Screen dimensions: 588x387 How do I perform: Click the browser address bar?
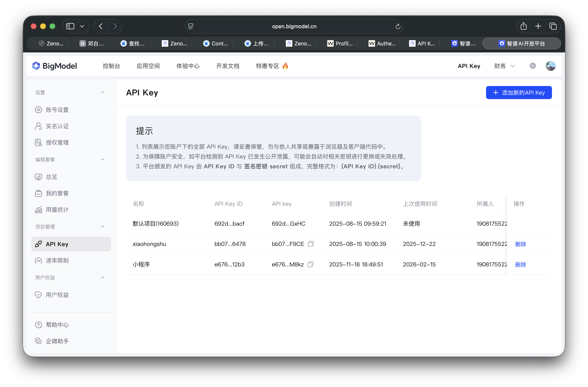pos(294,26)
